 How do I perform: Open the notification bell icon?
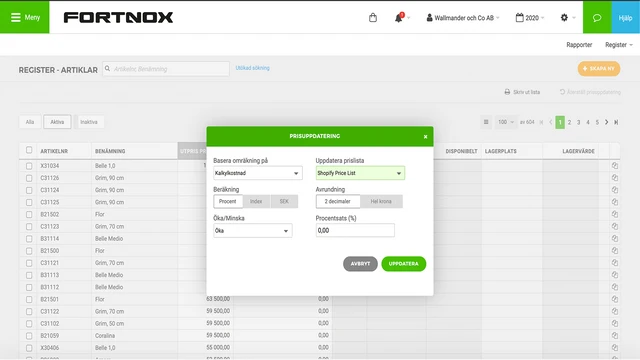[399, 18]
